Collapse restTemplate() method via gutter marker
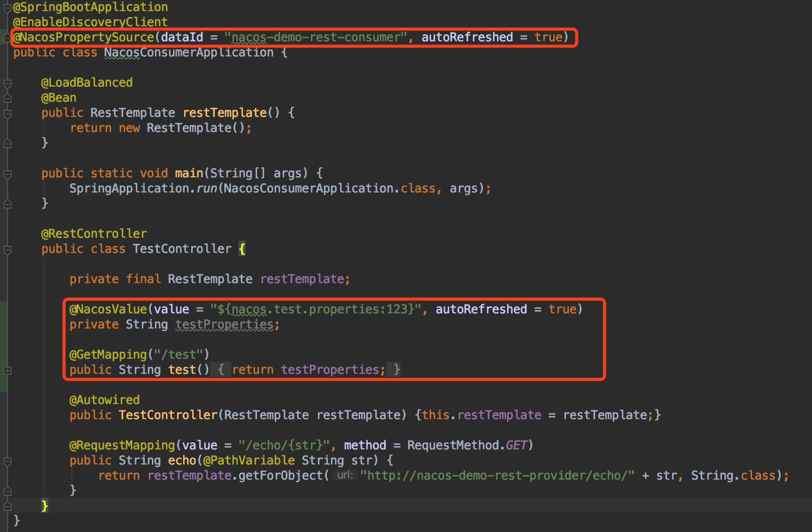This screenshot has width=812, height=532. (x=7, y=113)
